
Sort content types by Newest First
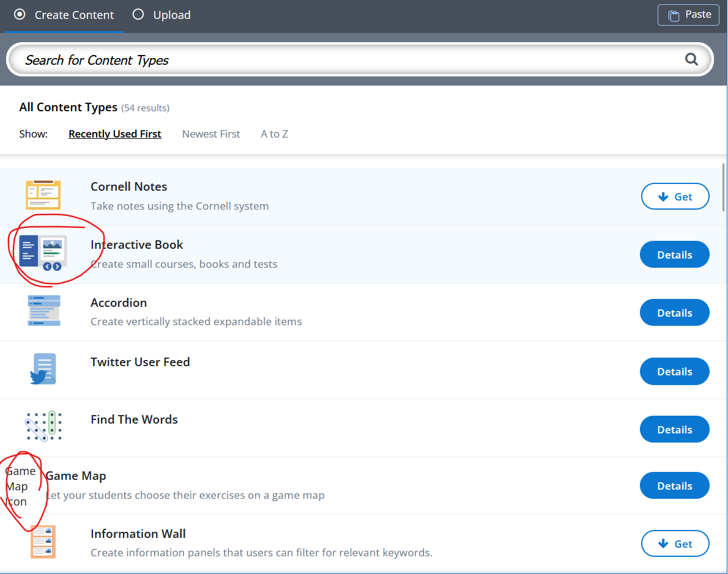(x=211, y=134)
